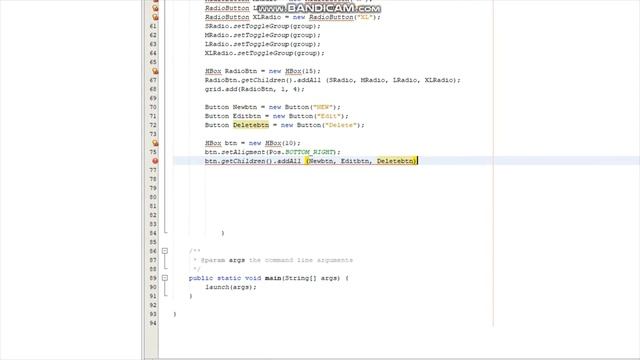640x360 pixels.
Task: Click Editbtn argument in line 76 addAll
Action: coord(355,161)
